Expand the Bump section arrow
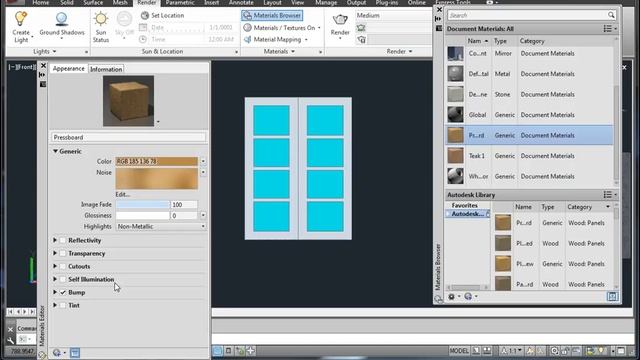This screenshot has width=640, height=360. 55,292
